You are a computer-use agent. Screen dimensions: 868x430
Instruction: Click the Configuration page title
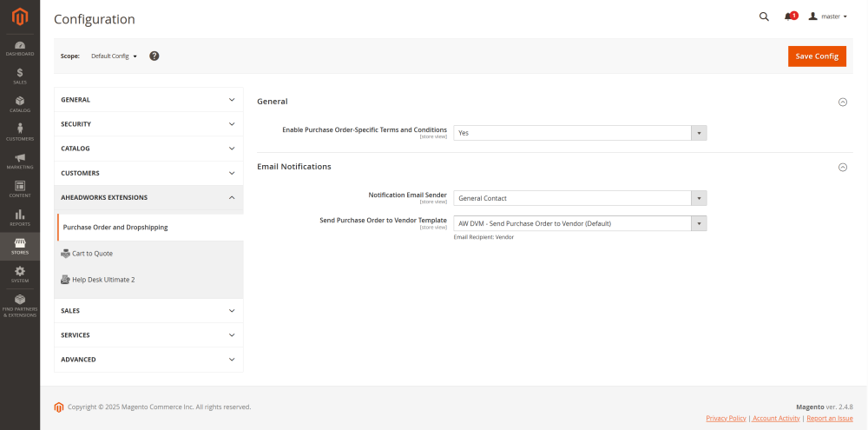(94, 19)
